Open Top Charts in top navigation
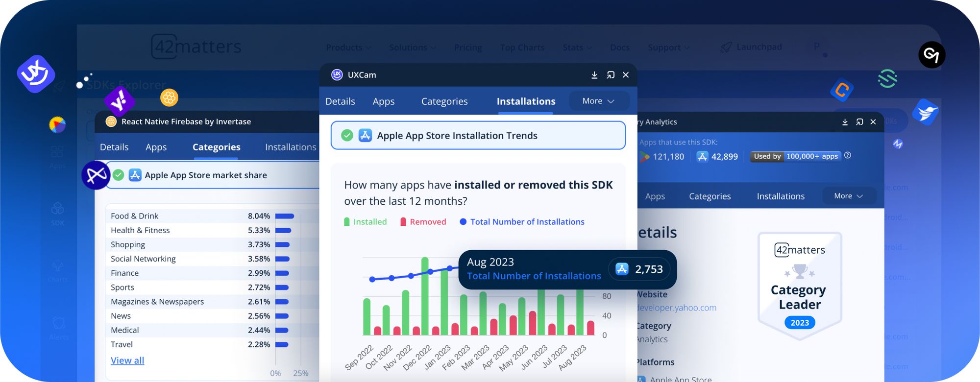The height and width of the screenshot is (382, 980). point(522,48)
